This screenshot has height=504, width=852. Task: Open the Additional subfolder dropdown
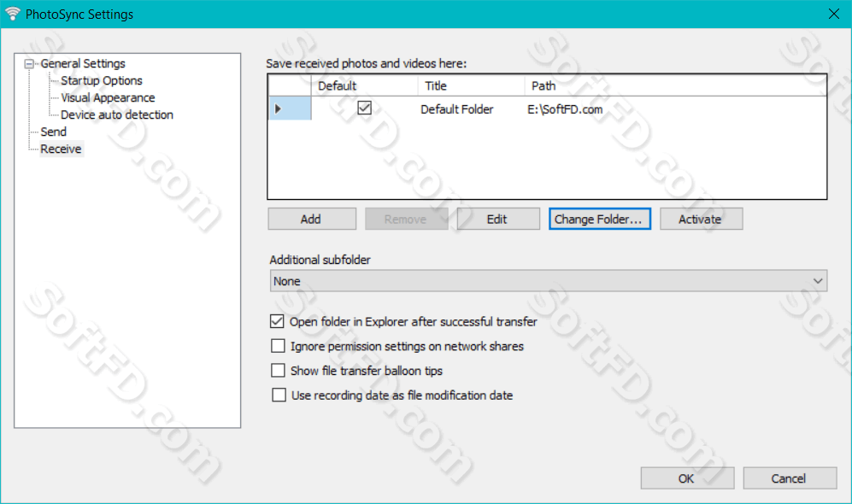[549, 281]
